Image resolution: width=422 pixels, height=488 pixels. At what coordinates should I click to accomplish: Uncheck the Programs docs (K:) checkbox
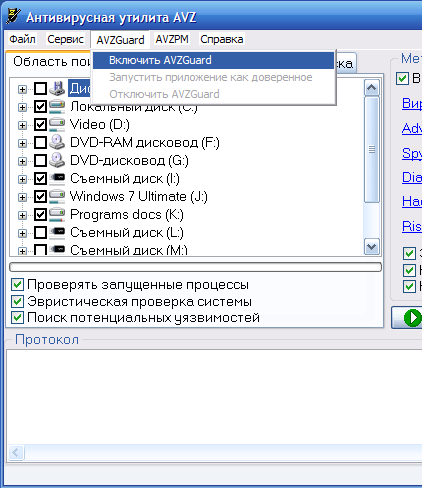(40, 215)
